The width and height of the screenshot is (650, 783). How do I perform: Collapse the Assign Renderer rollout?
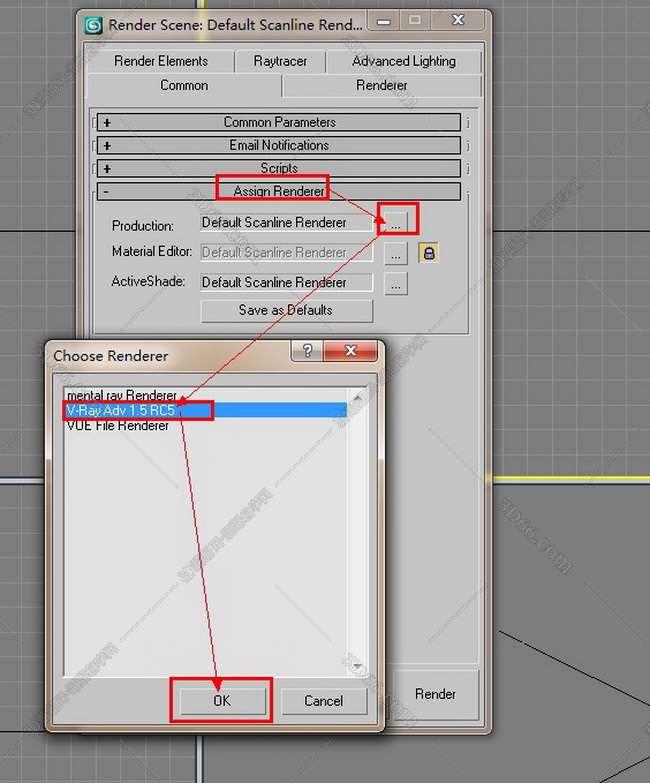click(x=279, y=191)
